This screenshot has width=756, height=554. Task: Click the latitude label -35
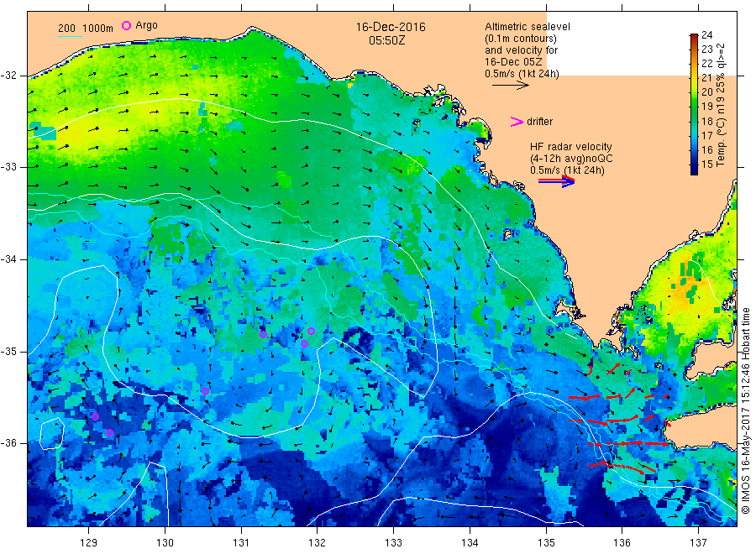[x=11, y=351]
